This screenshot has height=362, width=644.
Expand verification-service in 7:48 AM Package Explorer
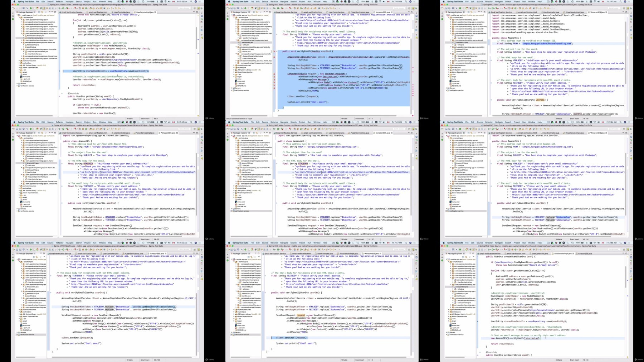click(x=447, y=335)
